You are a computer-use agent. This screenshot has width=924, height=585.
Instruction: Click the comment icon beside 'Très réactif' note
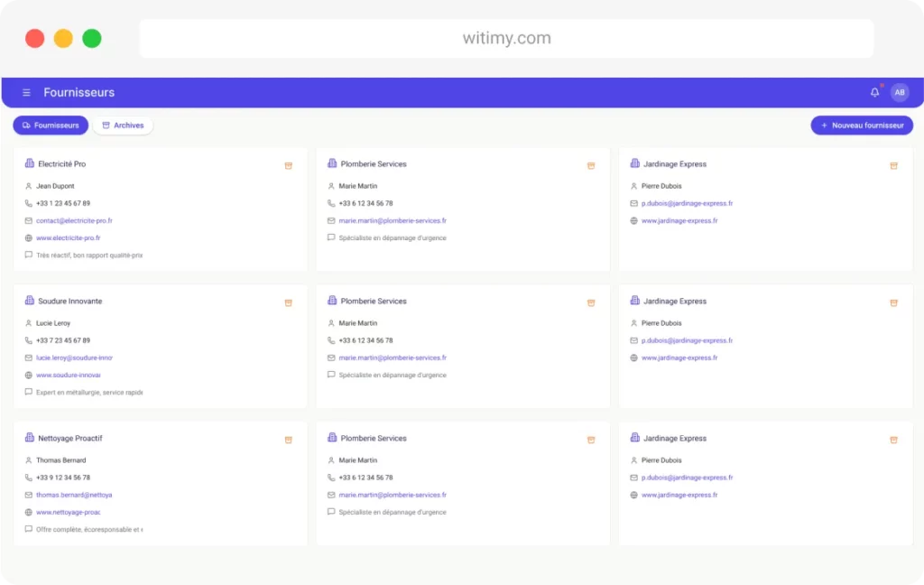click(28, 255)
